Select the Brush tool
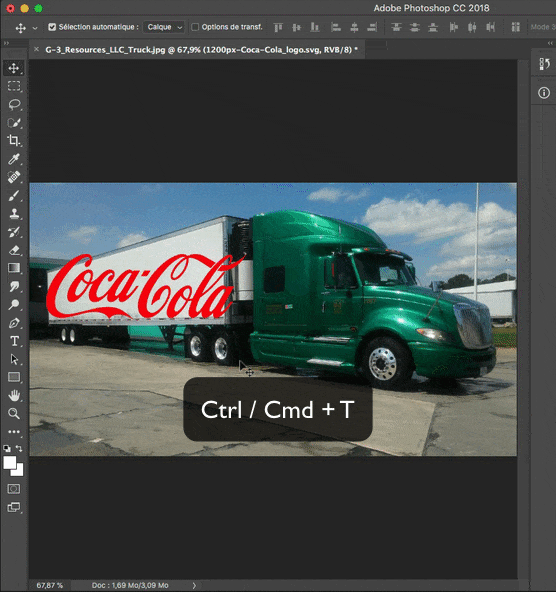Viewport: 556px width, 592px height. click(14, 196)
